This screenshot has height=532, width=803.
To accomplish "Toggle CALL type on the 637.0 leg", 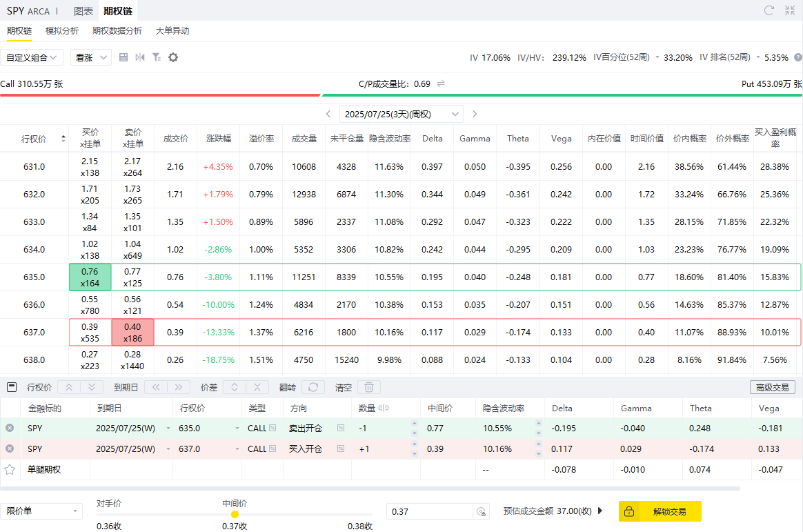I will click(x=272, y=449).
